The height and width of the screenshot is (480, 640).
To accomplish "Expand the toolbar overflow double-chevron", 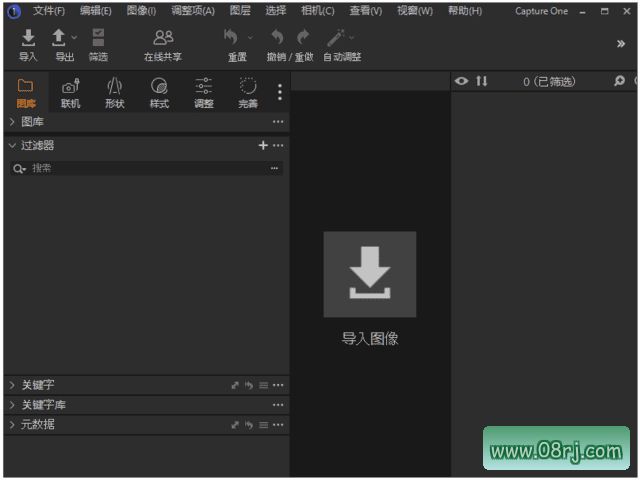I will click(621, 44).
